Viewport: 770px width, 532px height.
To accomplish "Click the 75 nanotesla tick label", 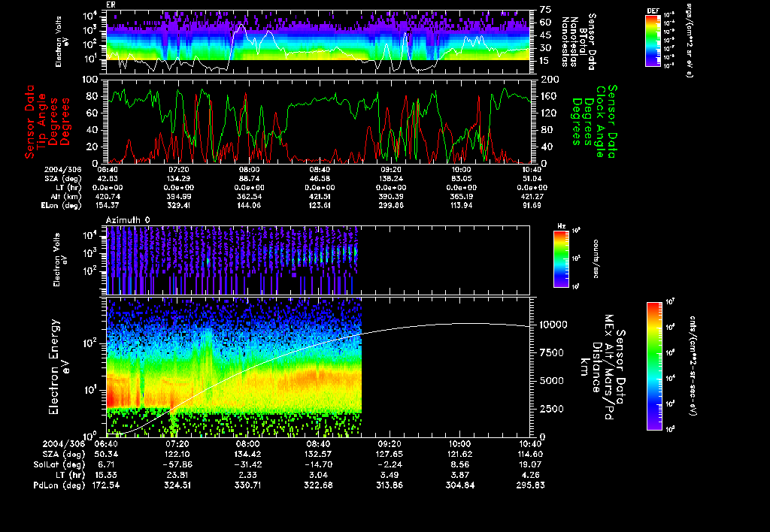I will click(x=546, y=10).
